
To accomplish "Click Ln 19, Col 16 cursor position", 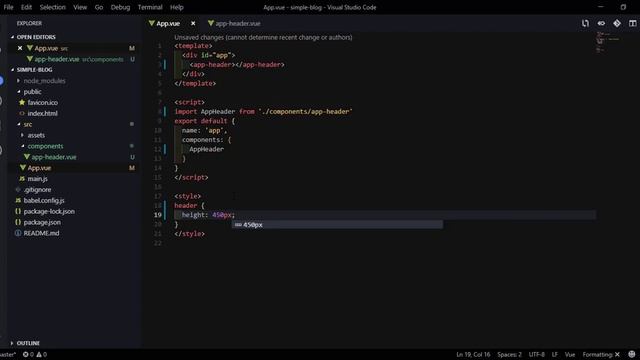I will tap(473, 355).
